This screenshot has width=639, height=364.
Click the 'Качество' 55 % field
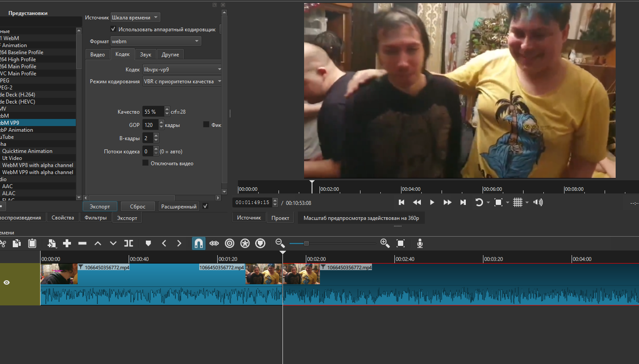click(x=154, y=111)
